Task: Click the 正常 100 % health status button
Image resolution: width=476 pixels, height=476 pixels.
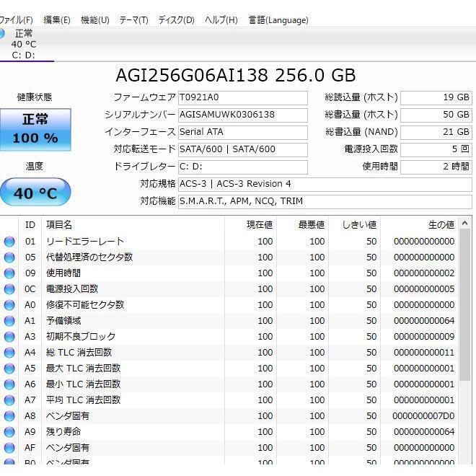Action: tap(35, 129)
